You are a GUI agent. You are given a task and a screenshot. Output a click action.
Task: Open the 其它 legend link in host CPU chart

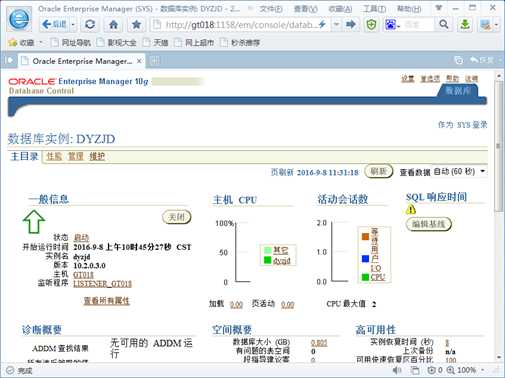[281, 250]
